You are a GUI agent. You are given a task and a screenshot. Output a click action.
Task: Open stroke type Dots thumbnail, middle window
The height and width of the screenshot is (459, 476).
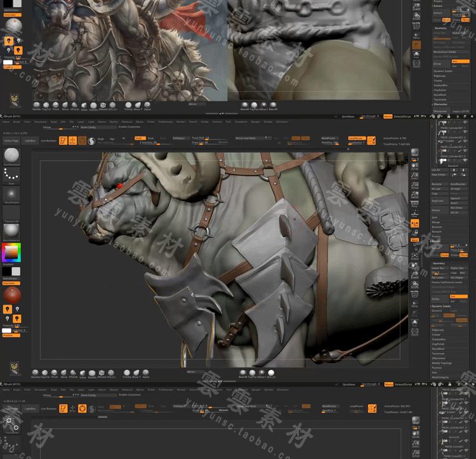11,175
